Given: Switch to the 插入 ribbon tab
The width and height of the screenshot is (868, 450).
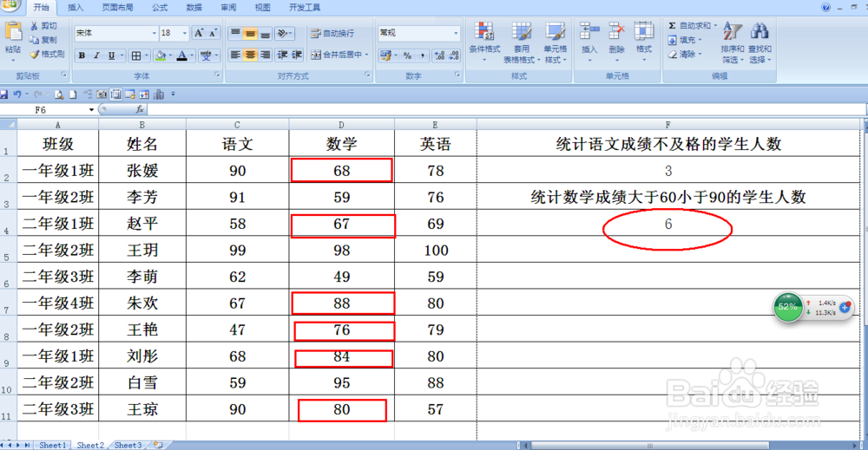Looking at the screenshot, I should (76, 8).
